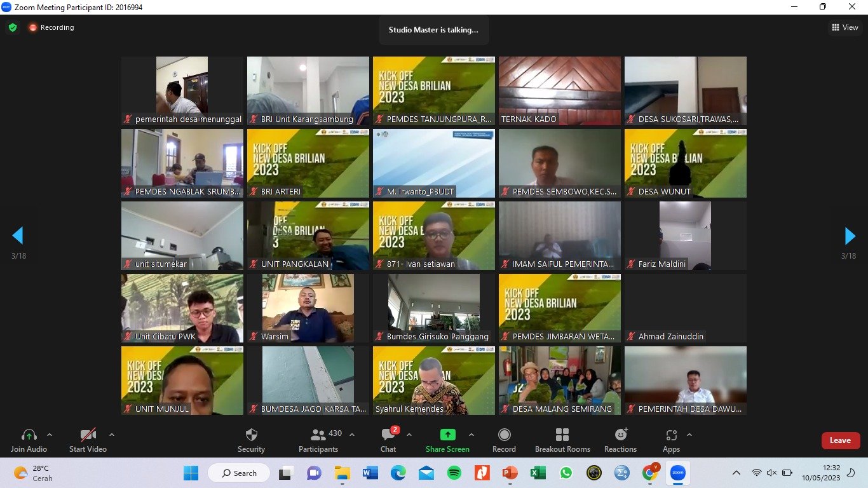The width and height of the screenshot is (868, 488).
Task: Open Google Chrome from the taskbar
Action: [650, 473]
